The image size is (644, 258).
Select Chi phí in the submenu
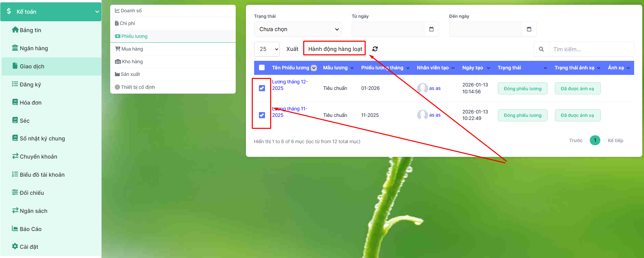(x=127, y=23)
